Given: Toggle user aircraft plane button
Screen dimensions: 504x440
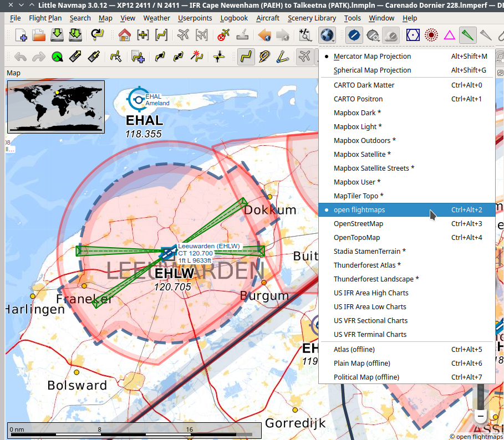Looking at the screenshot, I should coord(304,57).
